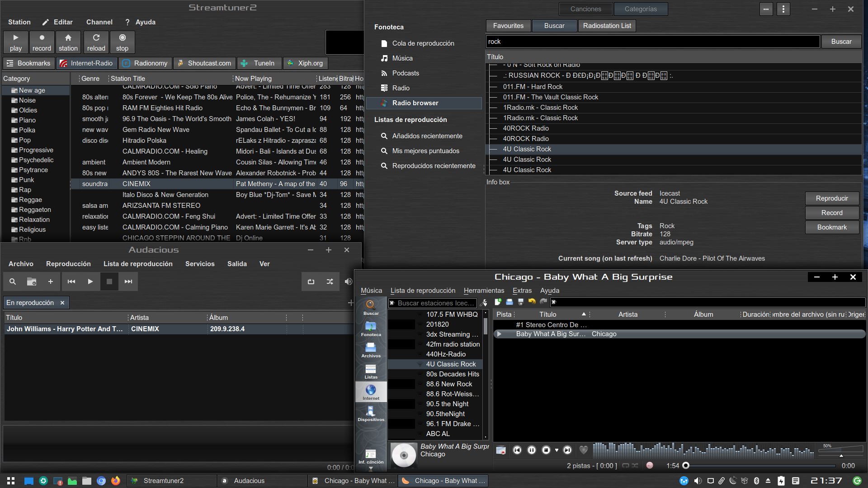Click Clementine track seek slider
The height and width of the screenshot is (488, 868).
(x=761, y=465)
